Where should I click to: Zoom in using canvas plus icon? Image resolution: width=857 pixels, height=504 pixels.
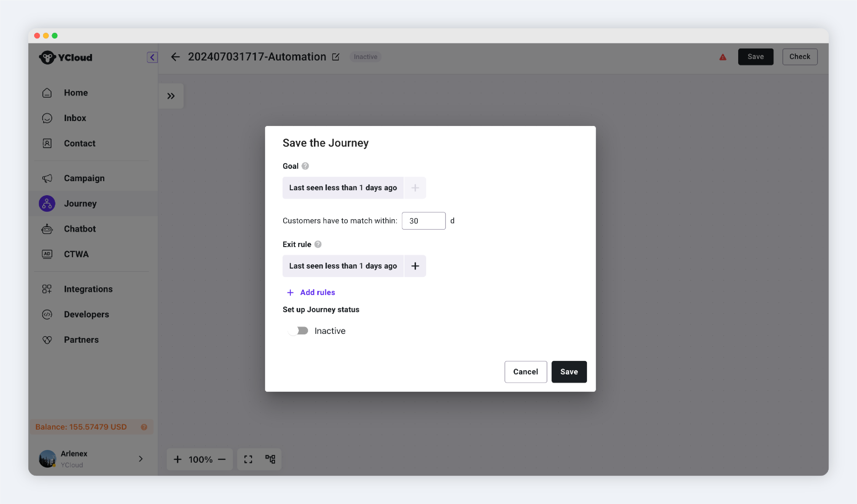[x=178, y=459]
